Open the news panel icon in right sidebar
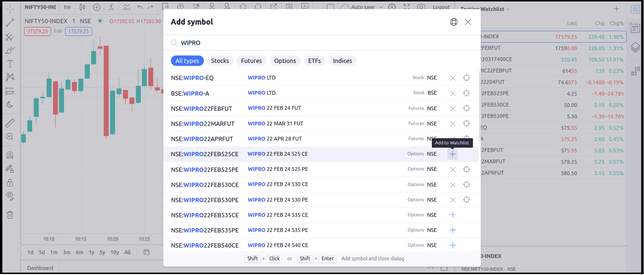The image size is (644, 275). [635, 28]
